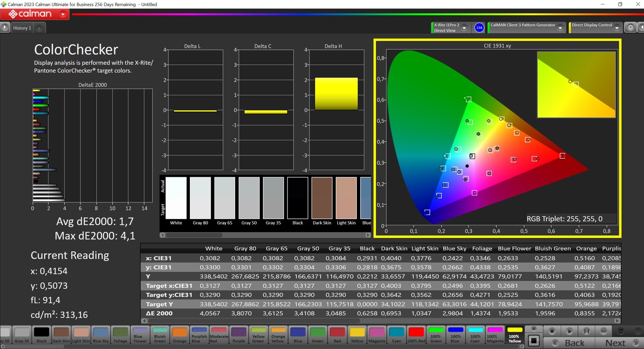Click the CIE 1931 xy chart title
The height and width of the screenshot is (349, 644).
[x=497, y=46]
